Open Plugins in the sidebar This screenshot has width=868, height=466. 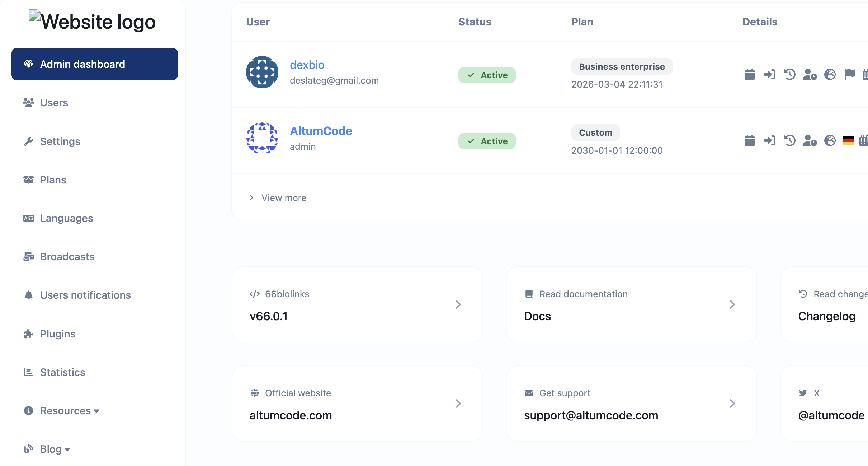(x=95, y=334)
